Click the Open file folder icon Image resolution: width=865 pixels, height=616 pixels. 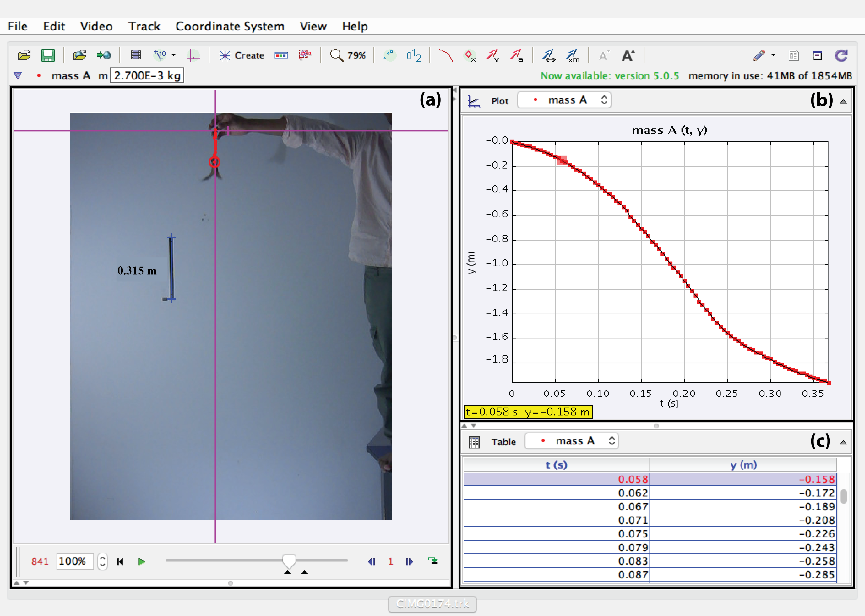[24, 55]
